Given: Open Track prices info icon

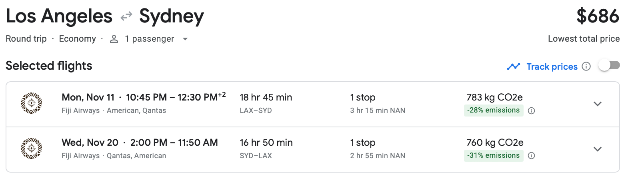Looking at the screenshot, I should (586, 66).
